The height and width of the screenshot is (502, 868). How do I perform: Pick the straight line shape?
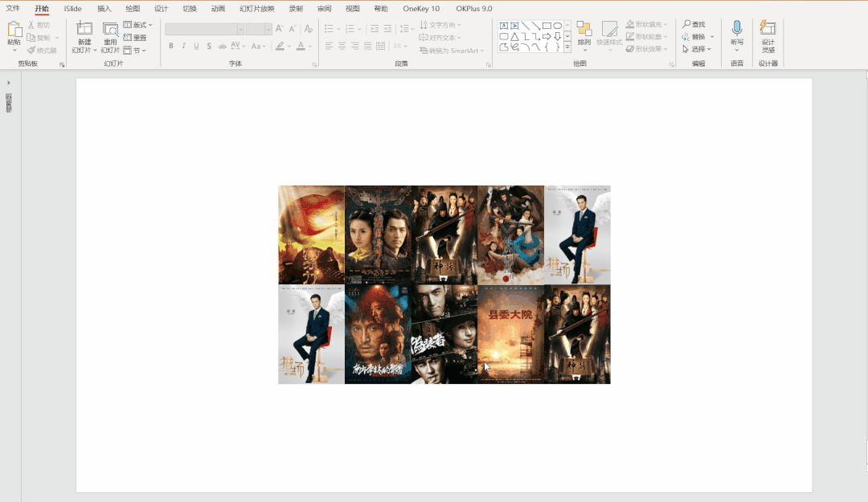526,26
